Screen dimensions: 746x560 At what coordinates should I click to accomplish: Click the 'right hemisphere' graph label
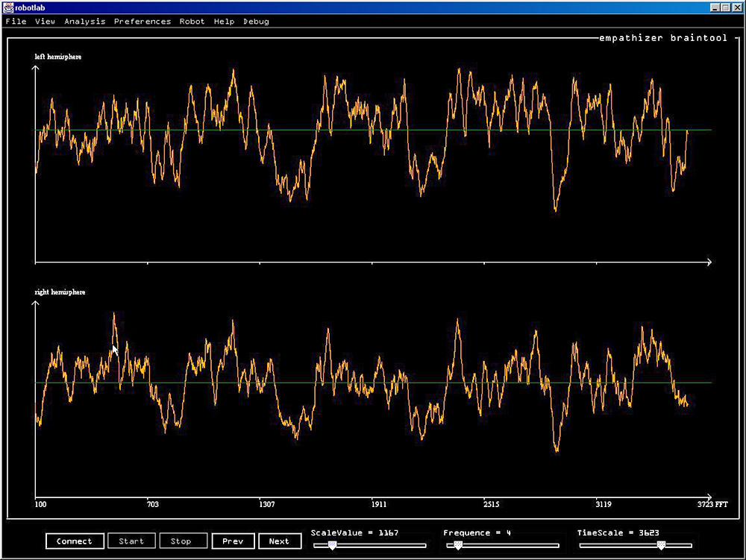pos(60,292)
